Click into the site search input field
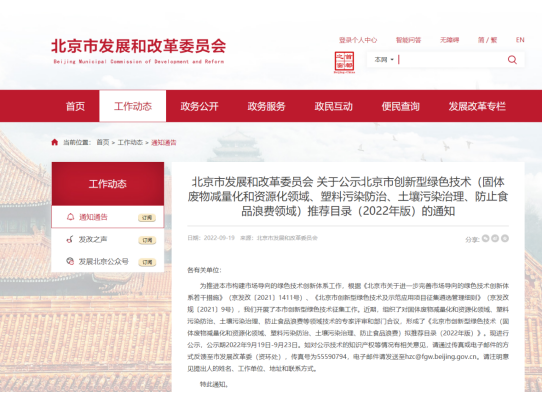Screen dimensions: 542x393 [x=451, y=60]
